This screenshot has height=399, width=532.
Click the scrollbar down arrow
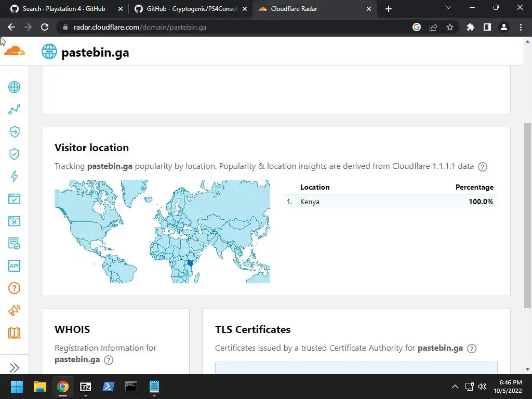[527, 369]
